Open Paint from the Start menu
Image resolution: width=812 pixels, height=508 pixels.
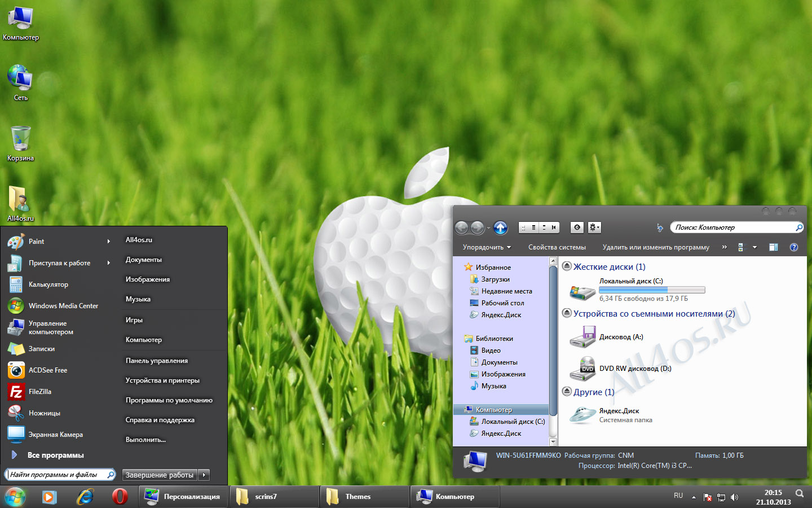tap(36, 242)
